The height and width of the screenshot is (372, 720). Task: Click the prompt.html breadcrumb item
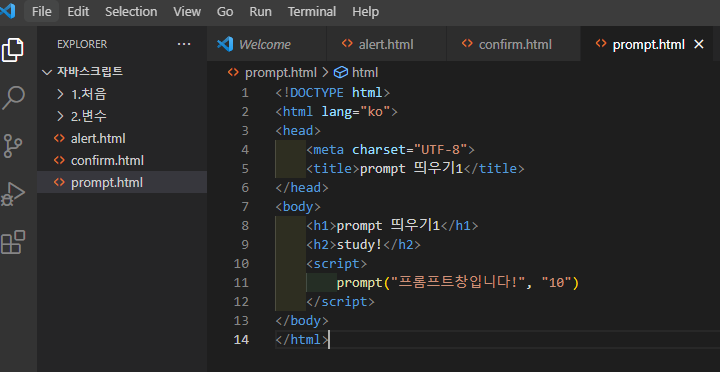[x=281, y=73]
